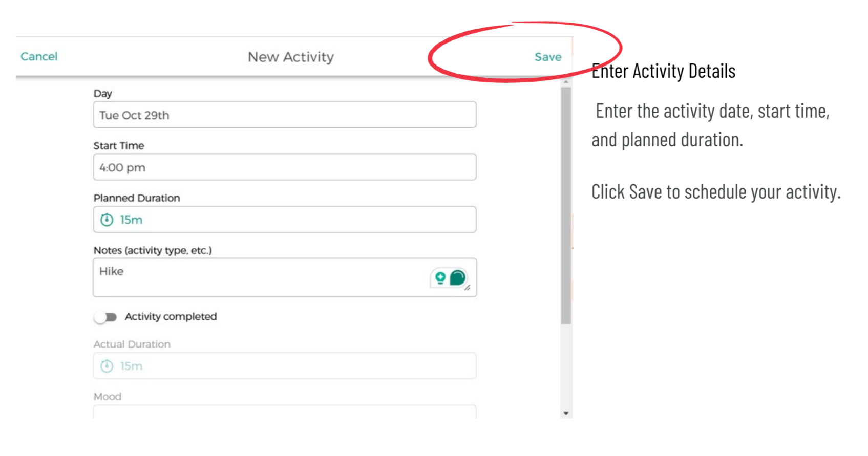This screenshot has width=868, height=456.
Task: Click the Cancel link
Action: pos(39,56)
